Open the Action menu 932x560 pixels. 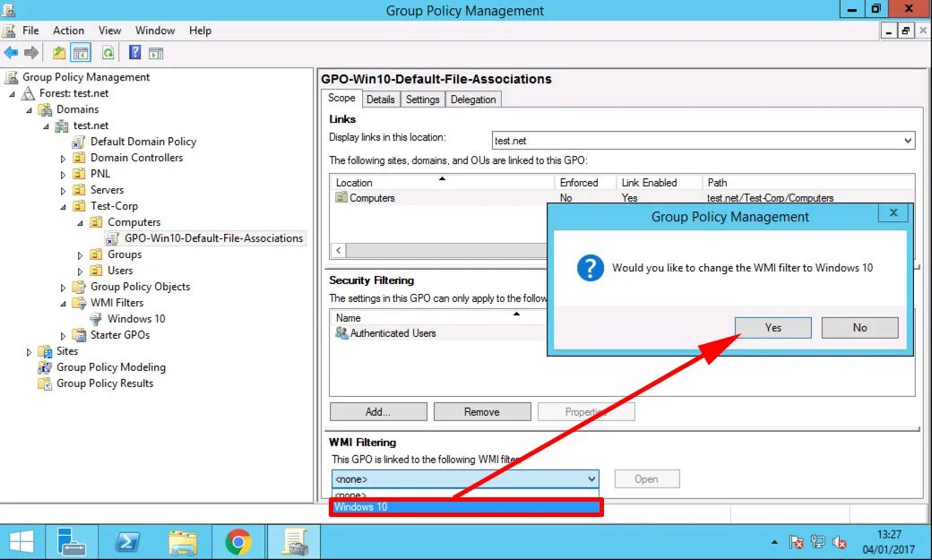68,30
